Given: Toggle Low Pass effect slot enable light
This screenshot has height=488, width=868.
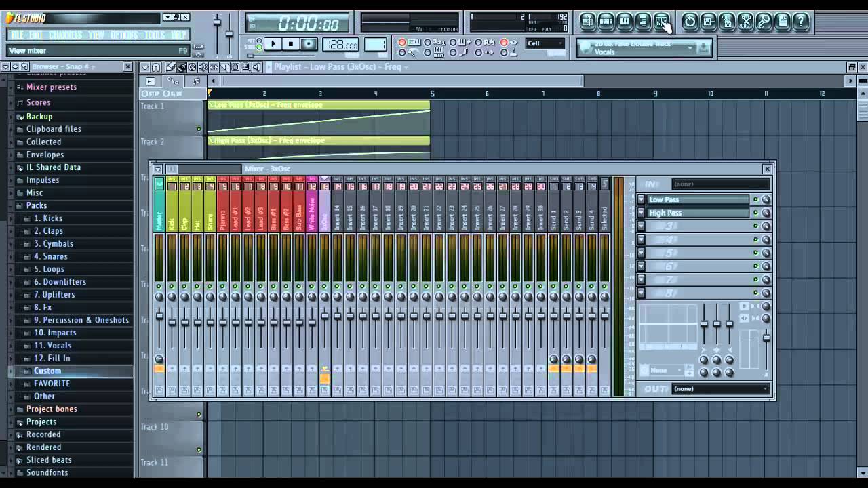Looking at the screenshot, I should 755,199.
